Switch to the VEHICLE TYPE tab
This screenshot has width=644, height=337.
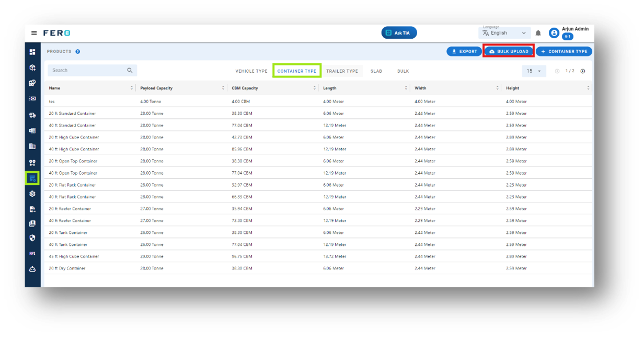pyautogui.click(x=251, y=71)
